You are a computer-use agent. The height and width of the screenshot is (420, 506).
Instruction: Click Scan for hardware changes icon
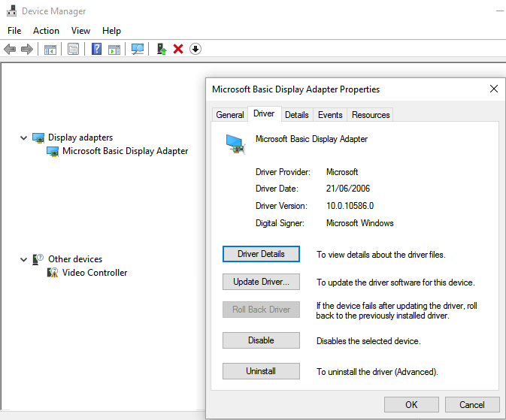pyautogui.click(x=138, y=49)
